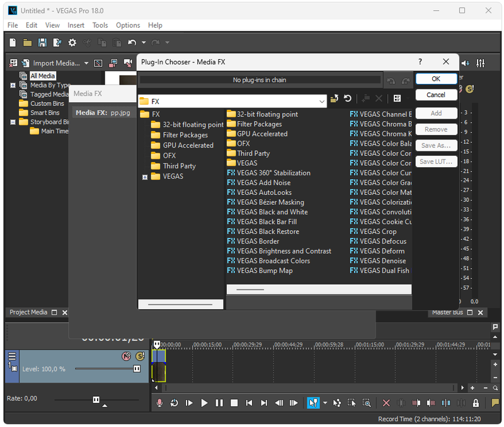
Task: Save the project with floppy disk icon
Action: tap(42, 42)
